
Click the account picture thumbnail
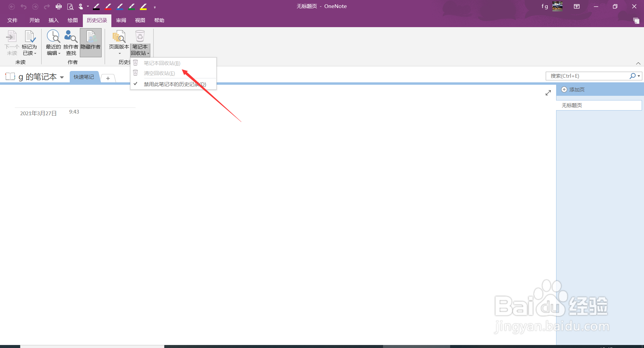click(x=557, y=6)
